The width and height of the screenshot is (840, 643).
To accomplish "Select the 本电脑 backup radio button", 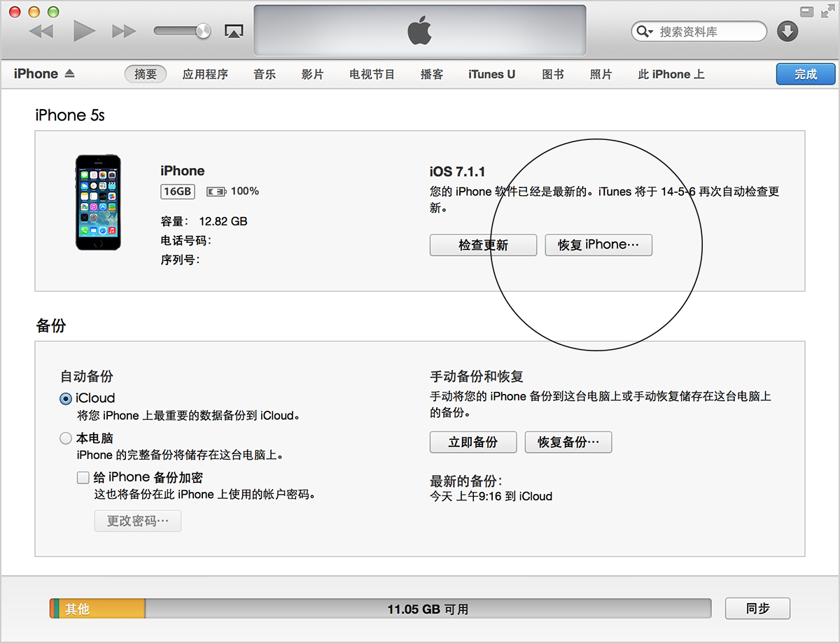I will [x=66, y=439].
